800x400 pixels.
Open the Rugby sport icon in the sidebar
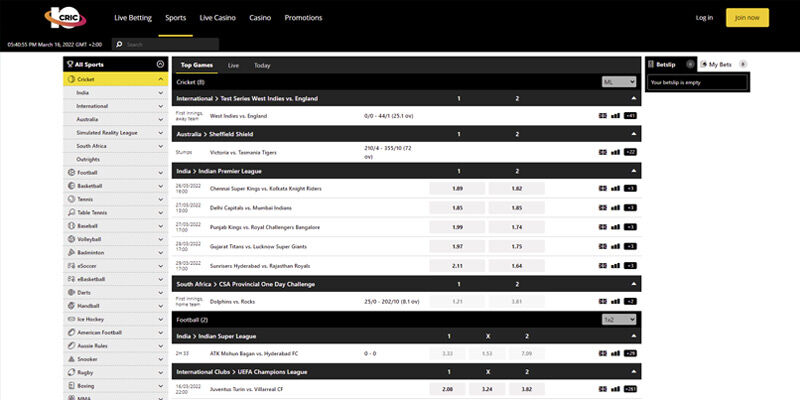[71, 372]
